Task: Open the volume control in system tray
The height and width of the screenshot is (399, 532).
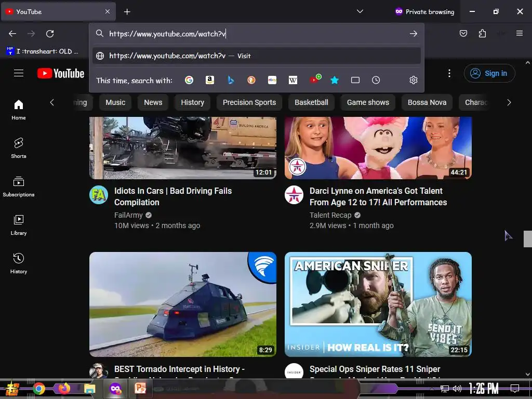Action: tap(457, 389)
